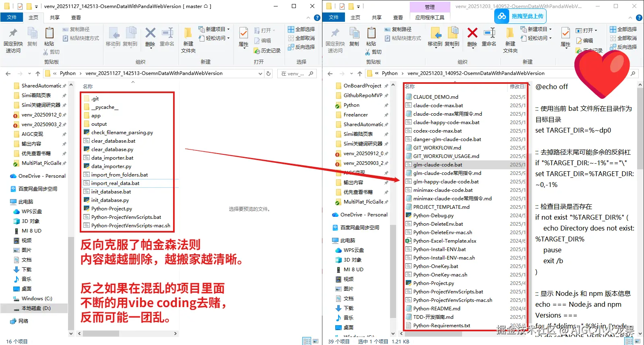Image resolution: width=644 pixels, height=345 pixels.
Task: Collapse the ribbon chevron in right window
Action: point(630,18)
